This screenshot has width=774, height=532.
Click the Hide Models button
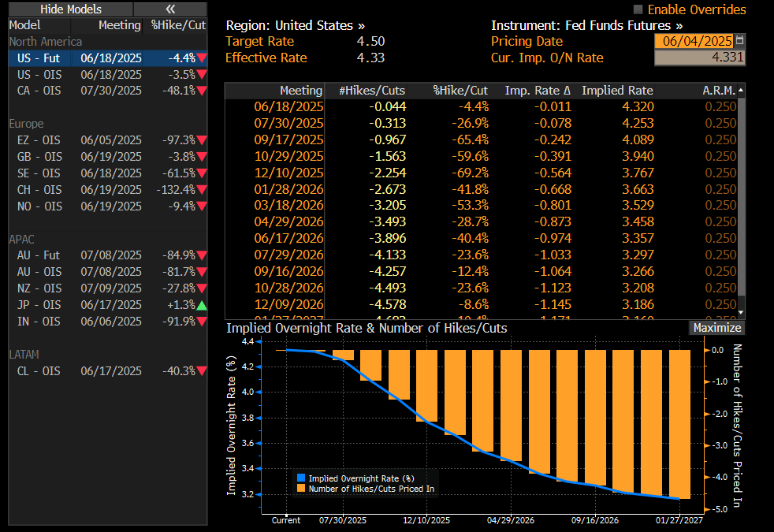(x=70, y=9)
